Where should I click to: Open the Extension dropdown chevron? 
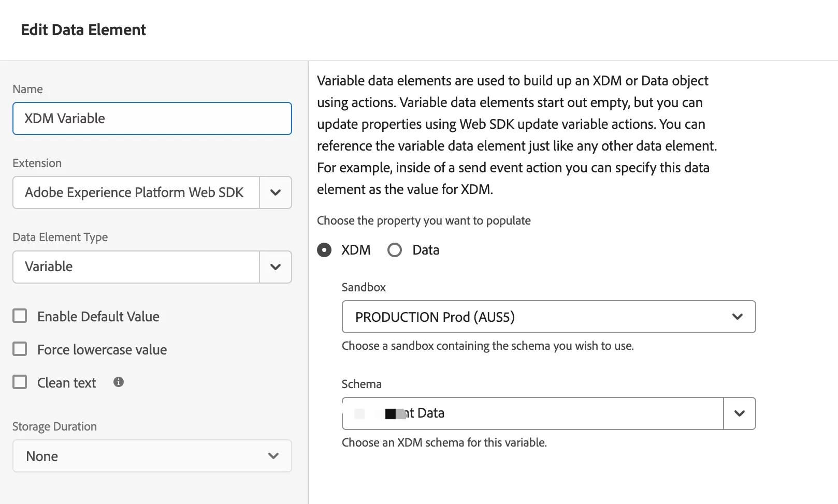point(276,192)
